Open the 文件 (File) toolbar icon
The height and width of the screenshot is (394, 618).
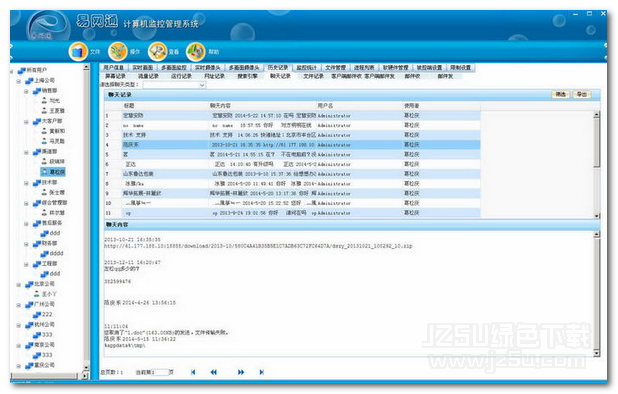pos(78,52)
